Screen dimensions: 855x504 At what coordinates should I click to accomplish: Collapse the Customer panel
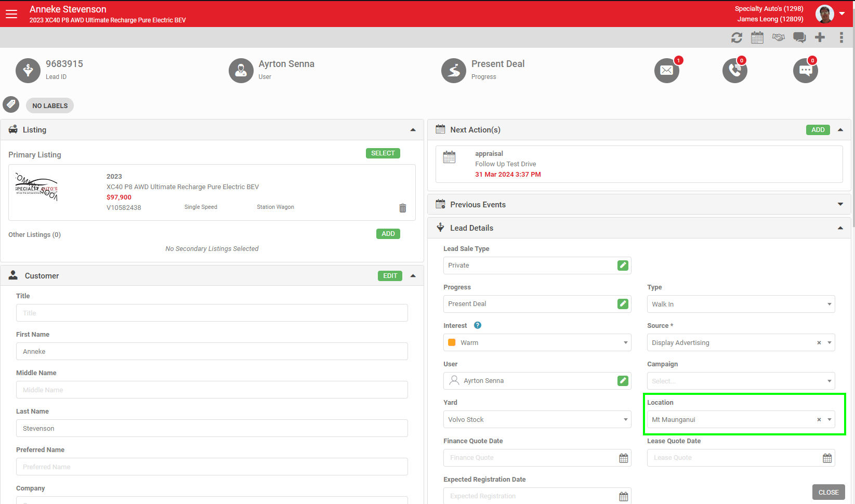tap(413, 276)
